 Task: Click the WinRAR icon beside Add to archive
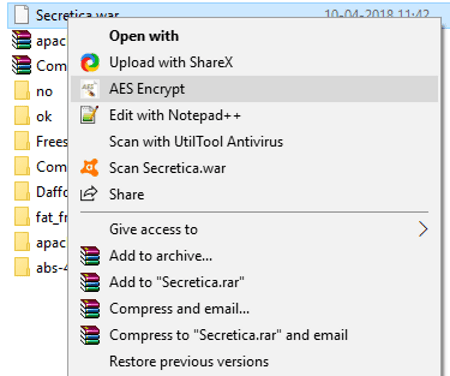click(x=90, y=256)
